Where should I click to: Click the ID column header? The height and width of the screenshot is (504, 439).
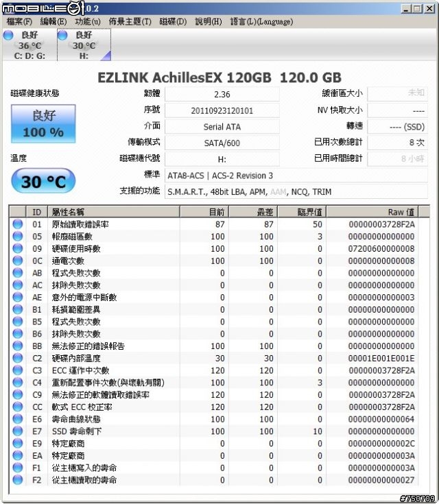(x=36, y=212)
